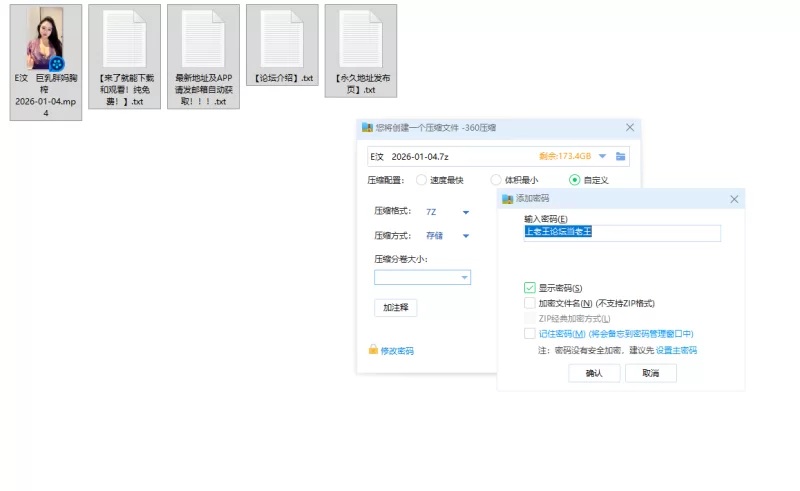Select the 【论坛介绍】.txt file icon
The height and width of the screenshot is (491, 800).
click(x=282, y=38)
